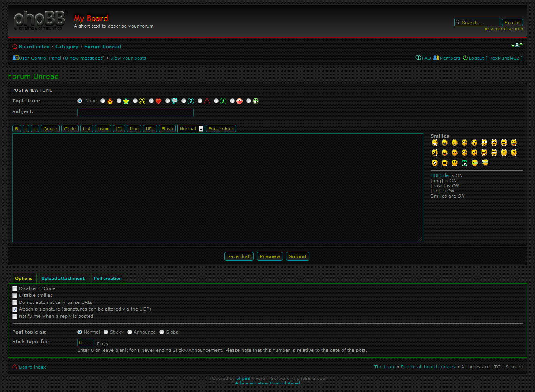Click inside the Subject input field
This screenshot has width=535, height=392.
click(135, 112)
